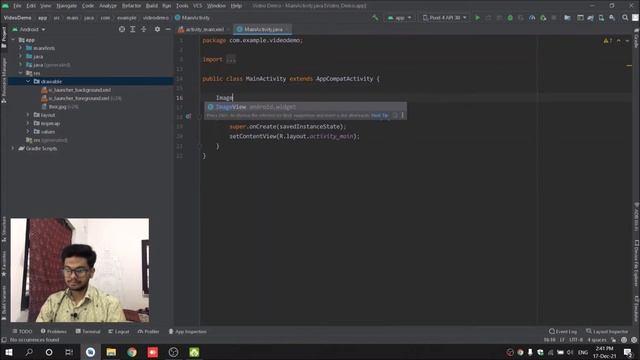Expand Gradle Scripts node
The width and height of the screenshot is (640, 360).
(13, 148)
